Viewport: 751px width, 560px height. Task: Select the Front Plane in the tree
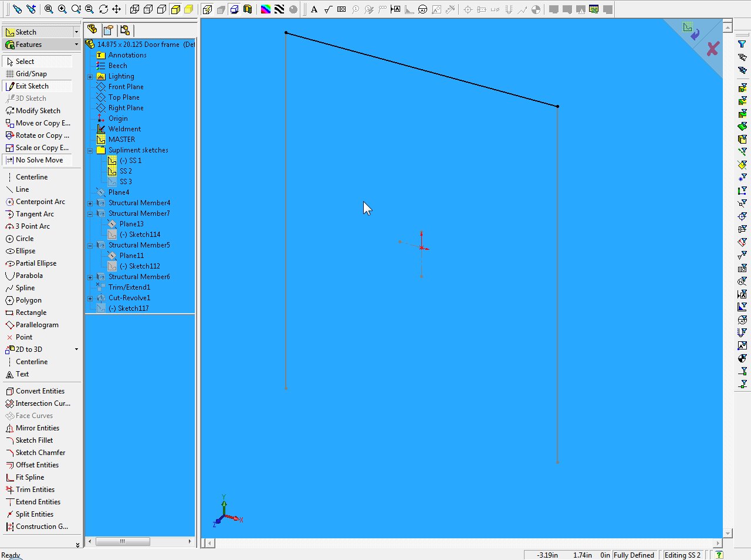tap(126, 87)
